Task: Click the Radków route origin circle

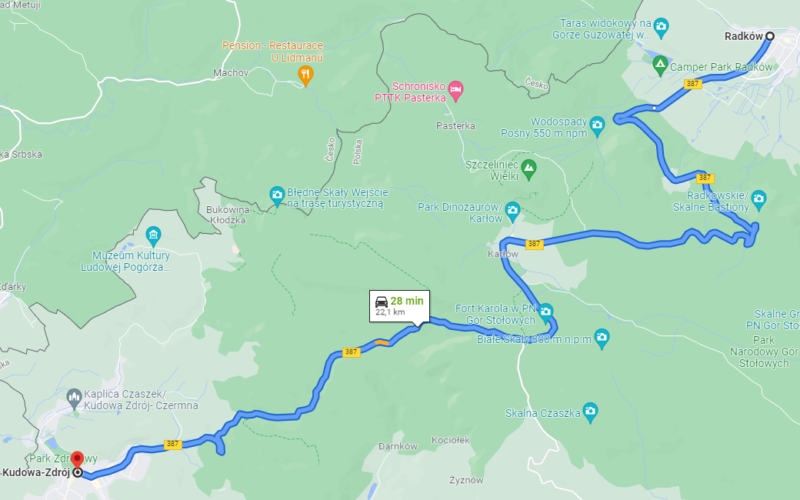Action: click(770, 36)
